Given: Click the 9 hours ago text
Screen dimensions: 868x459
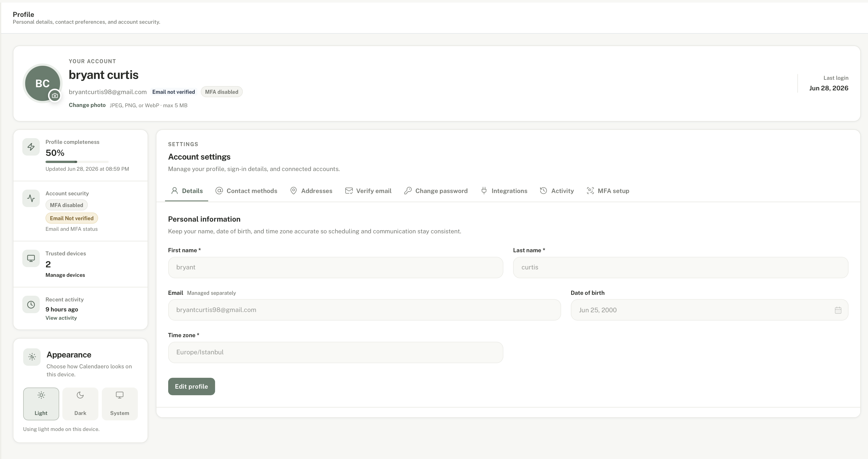Looking at the screenshot, I should 62,309.
